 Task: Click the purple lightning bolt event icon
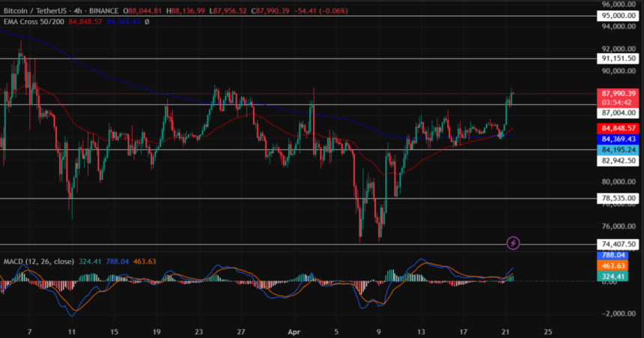[x=513, y=243]
